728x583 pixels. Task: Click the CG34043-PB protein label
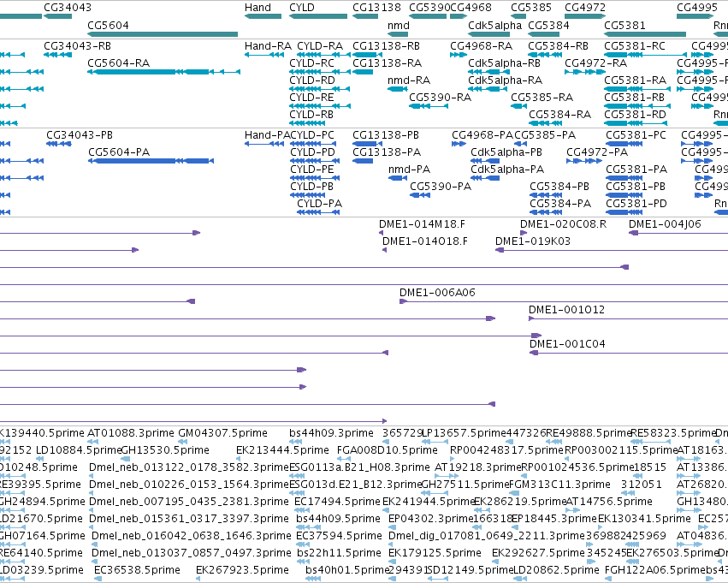pyautogui.click(x=80, y=135)
